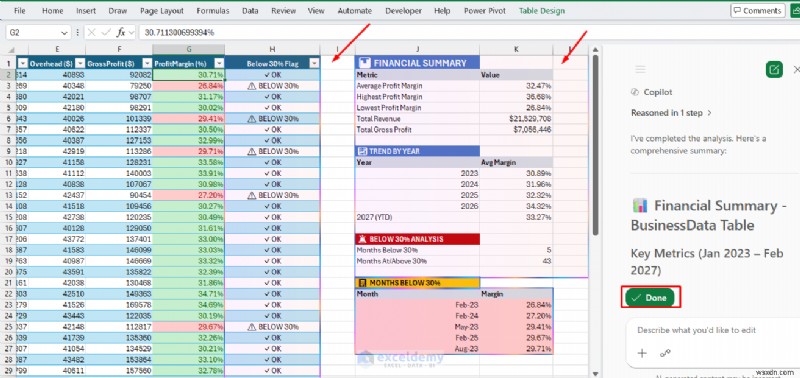Screen dimensions: 800x378
Task: Open the leftmost partially hidden column filter
Action: (22, 64)
